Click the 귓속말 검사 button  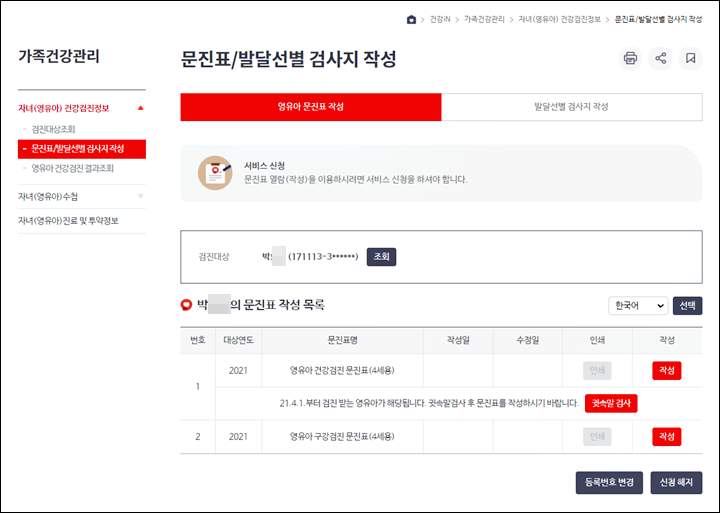tap(611, 404)
